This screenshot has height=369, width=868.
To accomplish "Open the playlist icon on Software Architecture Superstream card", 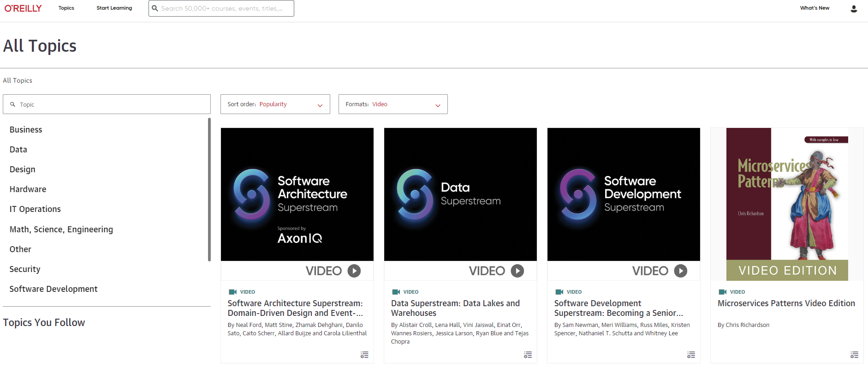I will point(364,355).
